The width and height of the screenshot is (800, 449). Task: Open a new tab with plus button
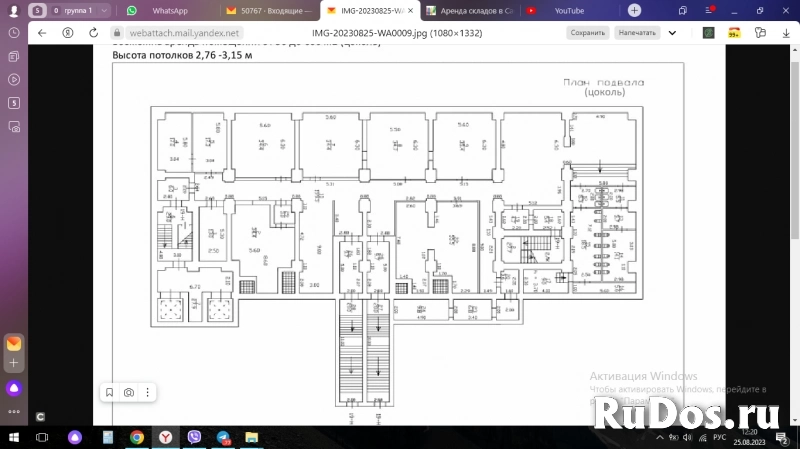coord(634,10)
